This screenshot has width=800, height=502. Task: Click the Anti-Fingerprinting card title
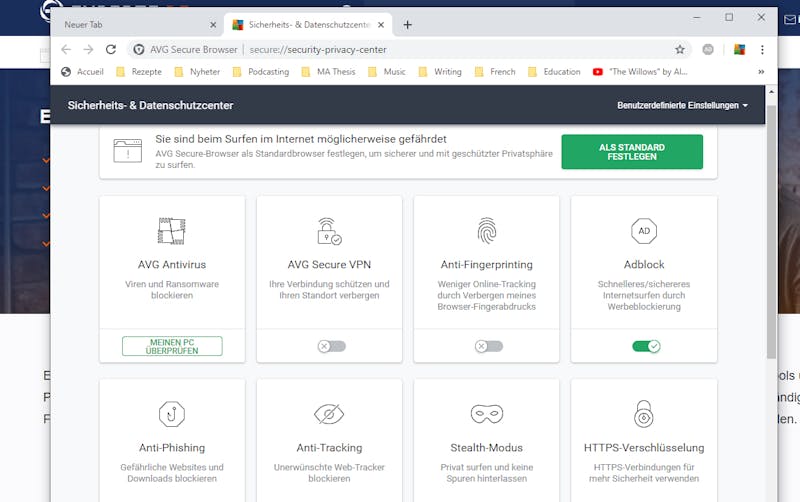tap(487, 264)
